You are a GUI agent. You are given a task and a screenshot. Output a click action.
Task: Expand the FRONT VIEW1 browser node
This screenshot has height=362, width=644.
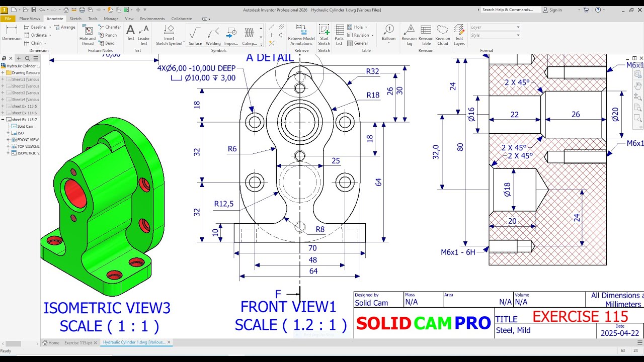[8, 140]
